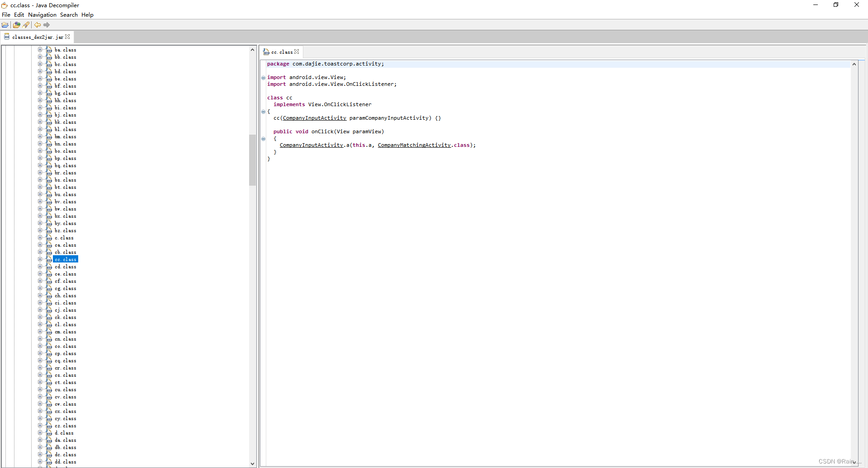Click the ca.class file icon
This screenshot has width=868, height=468.
tap(49, 245)
